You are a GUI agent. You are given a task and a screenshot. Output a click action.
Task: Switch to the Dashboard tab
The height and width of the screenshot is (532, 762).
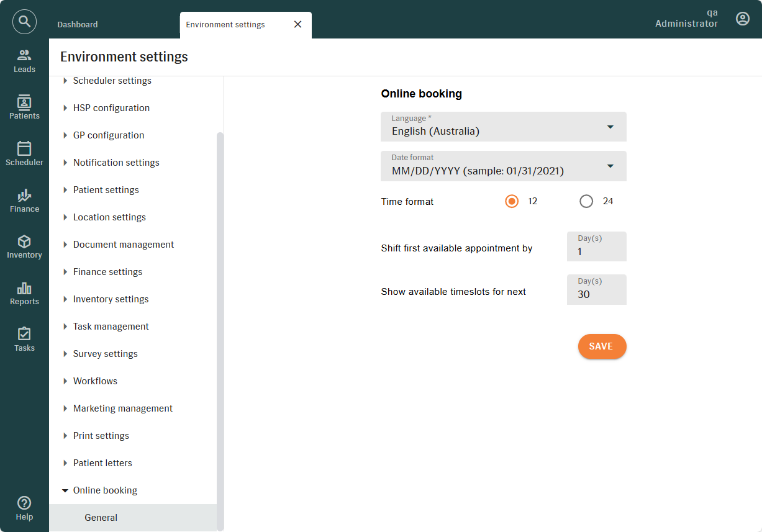(78, 25)
